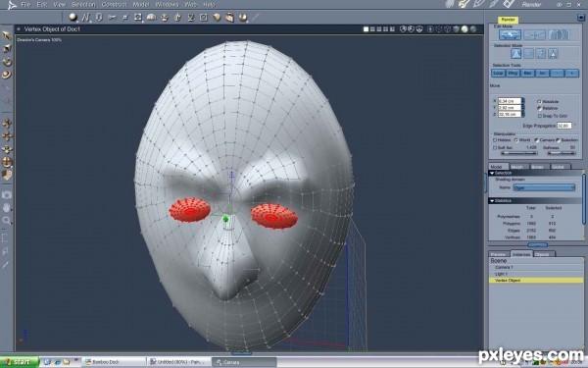Select the Selection manipulator radio
This screenshot has width=588, height=368.
[x=558, y=140]
